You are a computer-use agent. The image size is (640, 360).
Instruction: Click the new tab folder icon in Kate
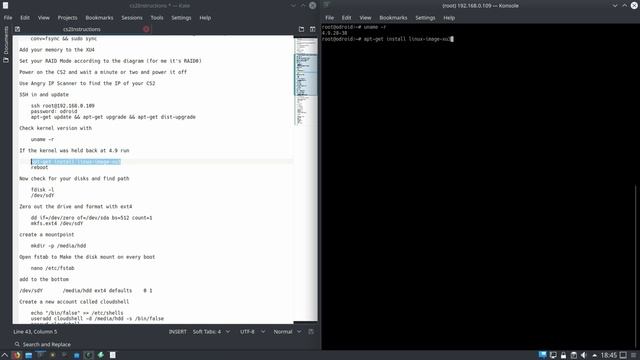tap(301, 29)
